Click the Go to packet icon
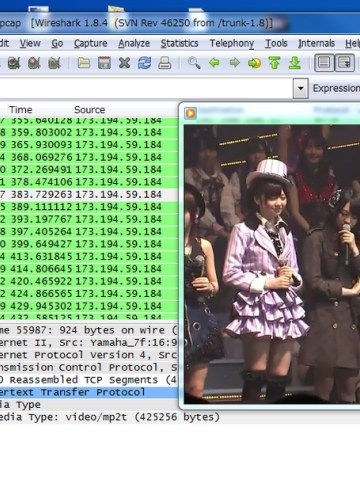The image size is (360, 480). (x=254, y=63)
